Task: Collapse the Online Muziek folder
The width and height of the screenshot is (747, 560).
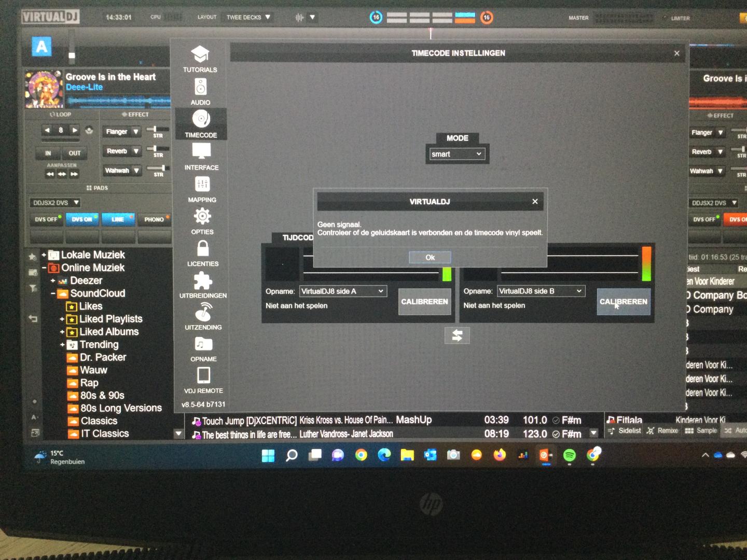Action: 44,268
